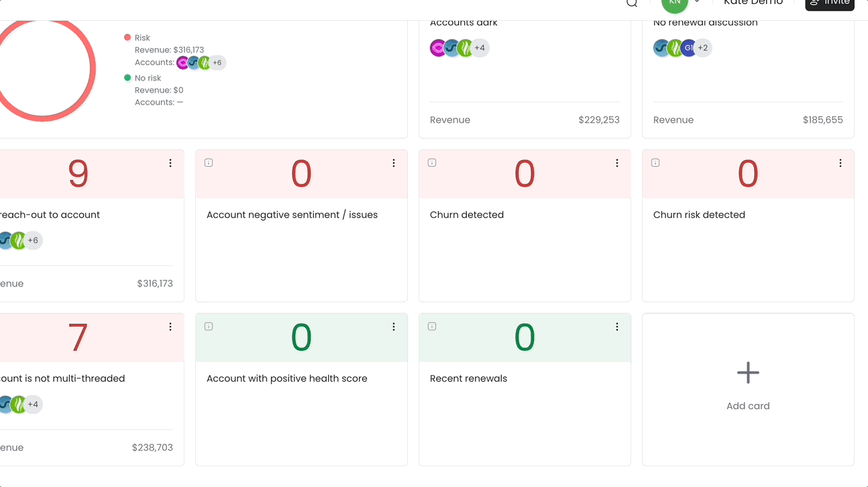This screenshot has width=868, height=487.
Task: Show +4 more accounts in Accounts dark card
Action: click(x=480, y=48)
